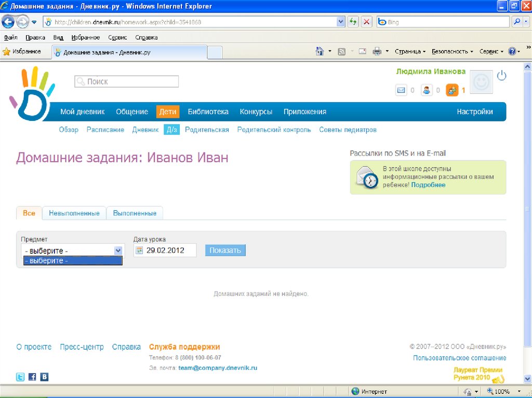
Task: Open the Библиотека navigation menu item
Action: [x=208, y=112]
